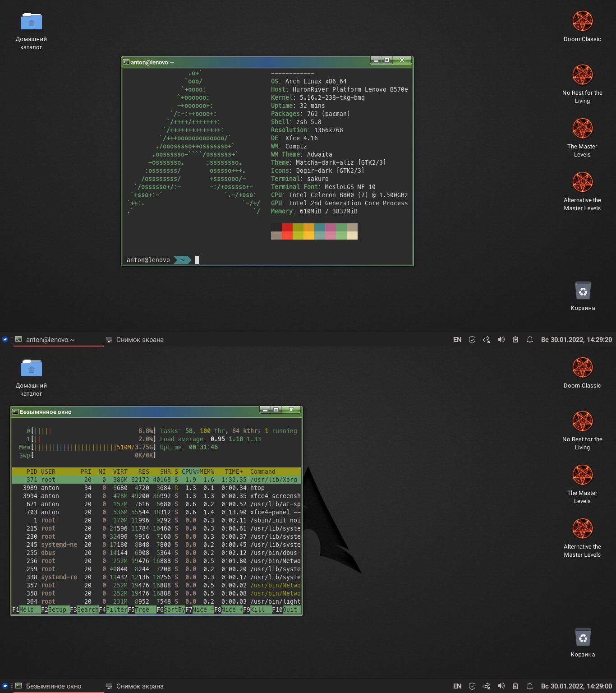Click the shield icon in the 14:29:00 panel

tap(472, 686)
